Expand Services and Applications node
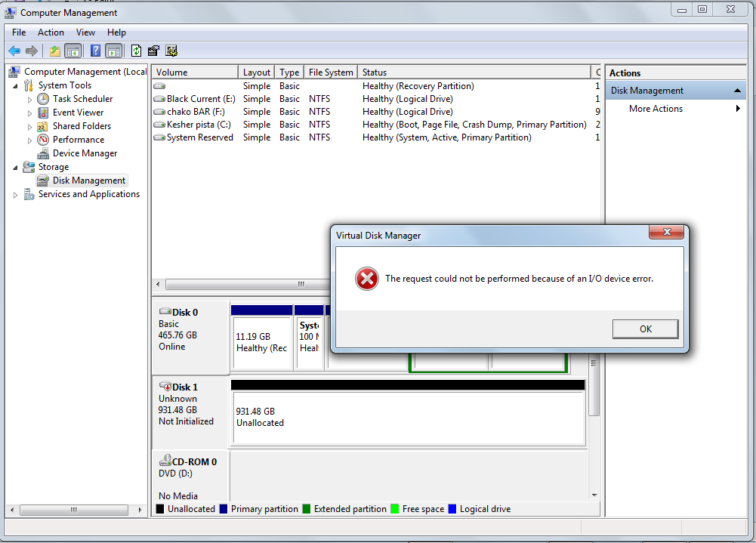Image resolution: width=756 pixels, height=543 pixels. (x=15, y=195)
